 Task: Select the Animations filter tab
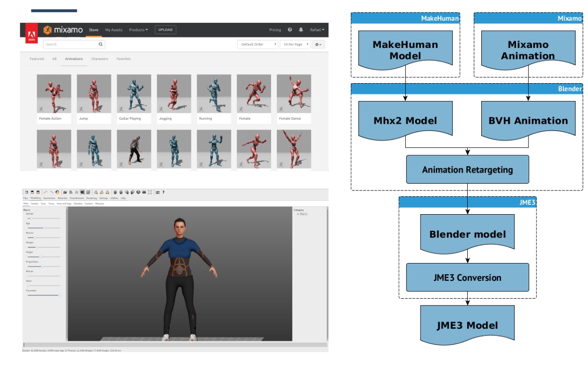tap(74, 59)
